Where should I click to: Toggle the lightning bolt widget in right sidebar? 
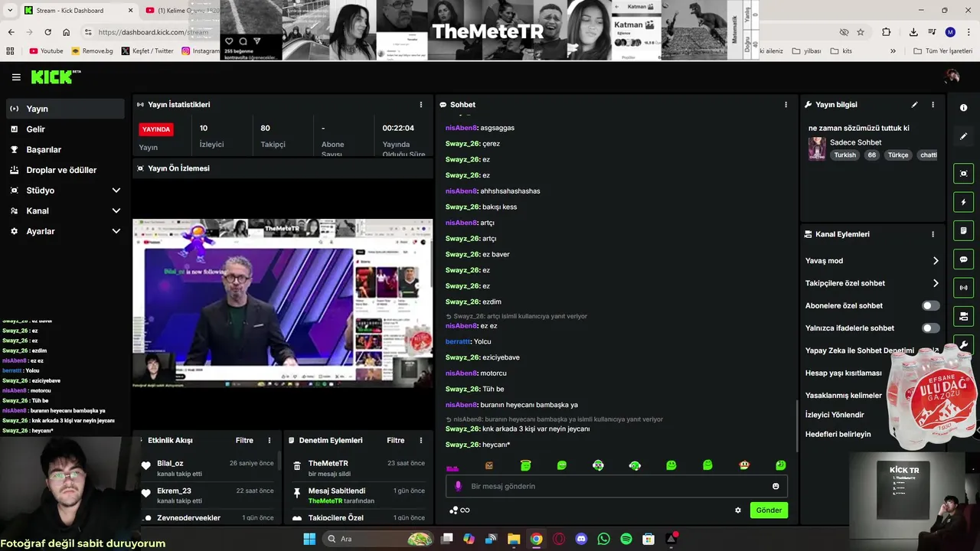(964, 202)
